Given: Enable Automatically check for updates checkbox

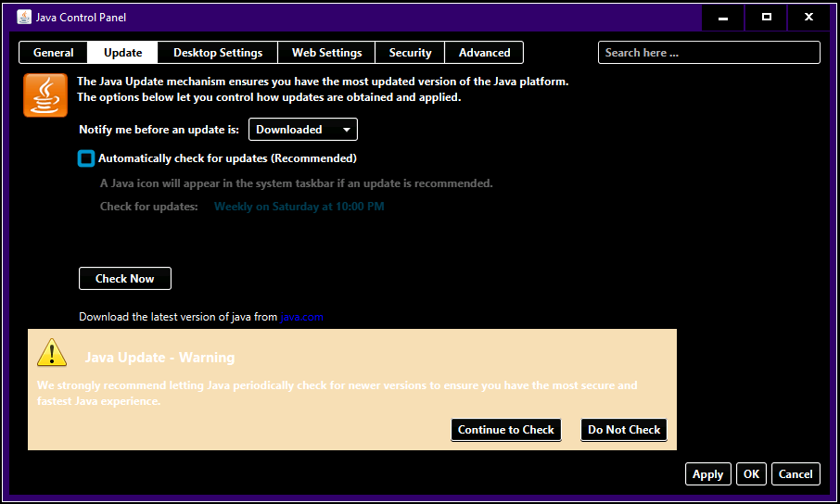Looking at the screenshot, I should click(x=86, y=158).
